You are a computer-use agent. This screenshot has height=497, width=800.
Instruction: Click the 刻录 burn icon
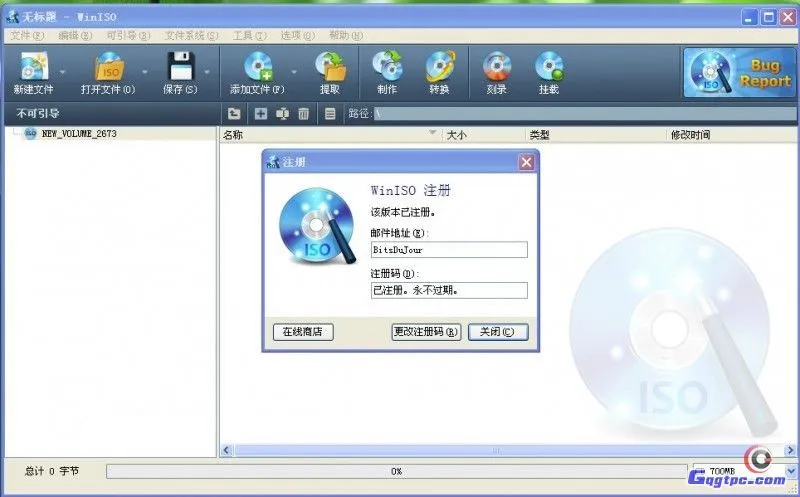(496, 67)
